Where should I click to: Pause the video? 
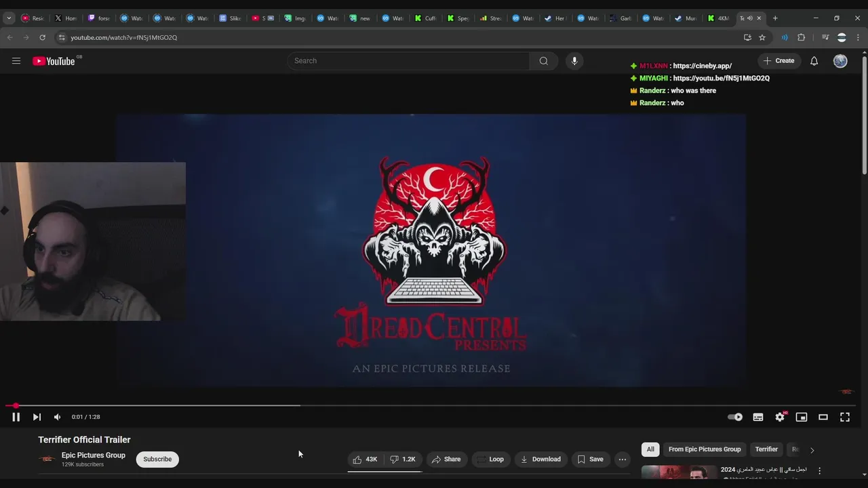(16, 417)
